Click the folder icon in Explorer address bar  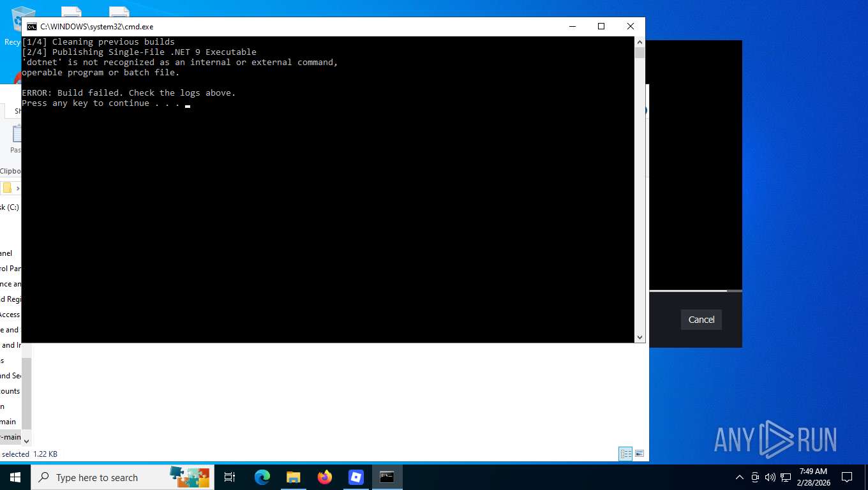coord(7,188)
